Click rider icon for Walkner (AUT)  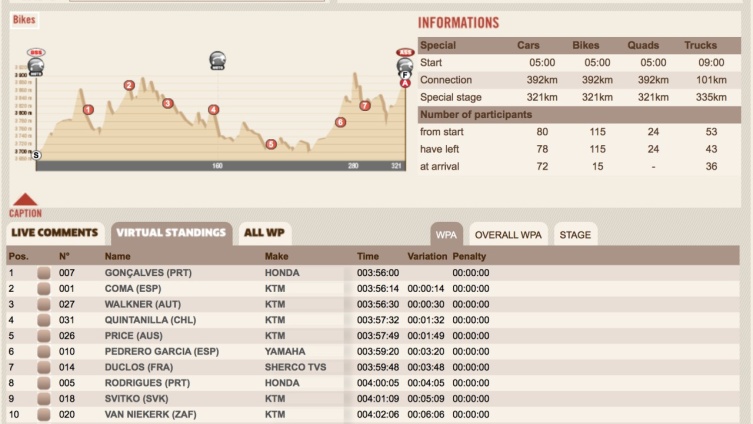(x=44, y=304)
